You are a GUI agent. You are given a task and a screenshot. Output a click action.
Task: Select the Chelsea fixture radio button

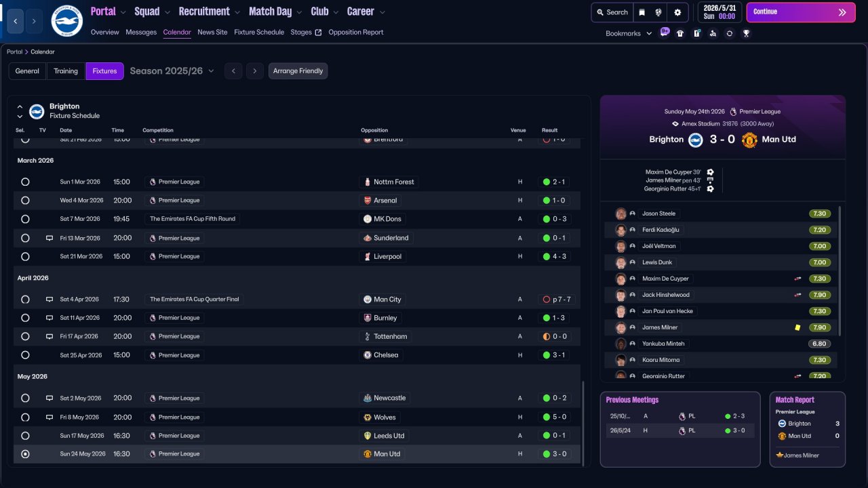25,355
